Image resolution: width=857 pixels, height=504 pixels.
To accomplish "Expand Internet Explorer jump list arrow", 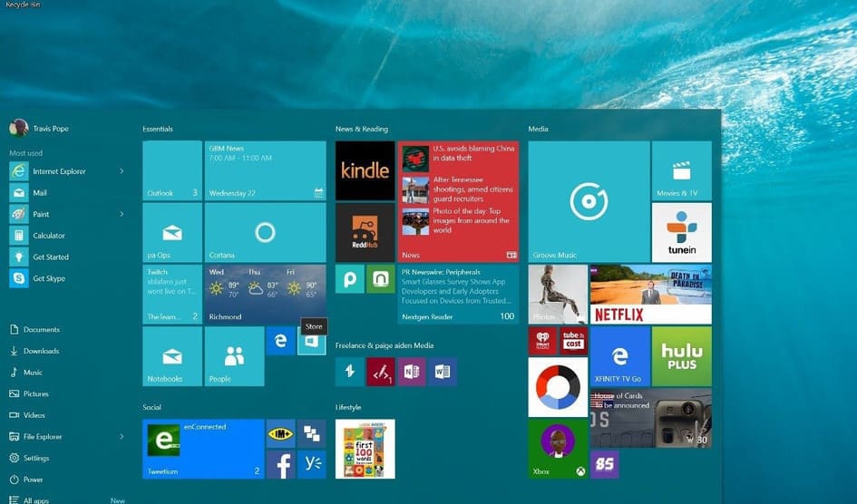I will 122,171.
